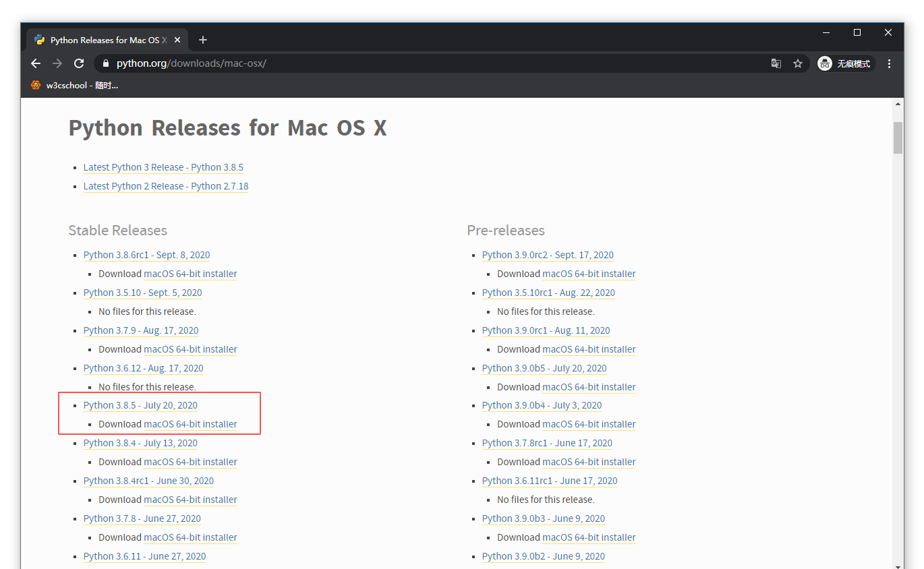Download macOS installer under Python 3.8.4rc1
This screenshot has width=924, height=569.
coord(190,500)
